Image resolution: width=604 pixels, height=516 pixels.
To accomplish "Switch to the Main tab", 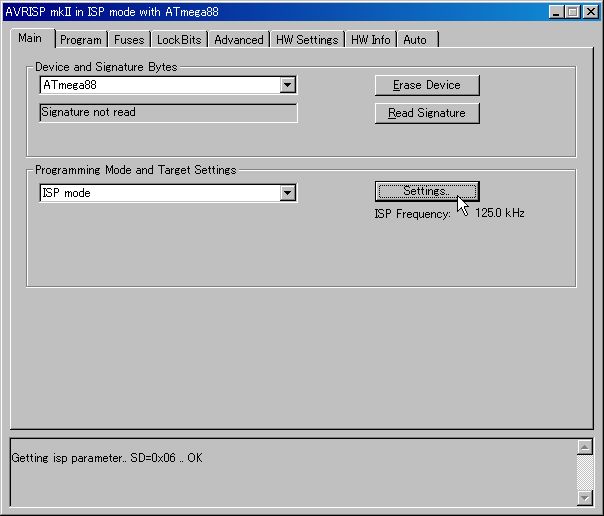I will click(32, 39).
